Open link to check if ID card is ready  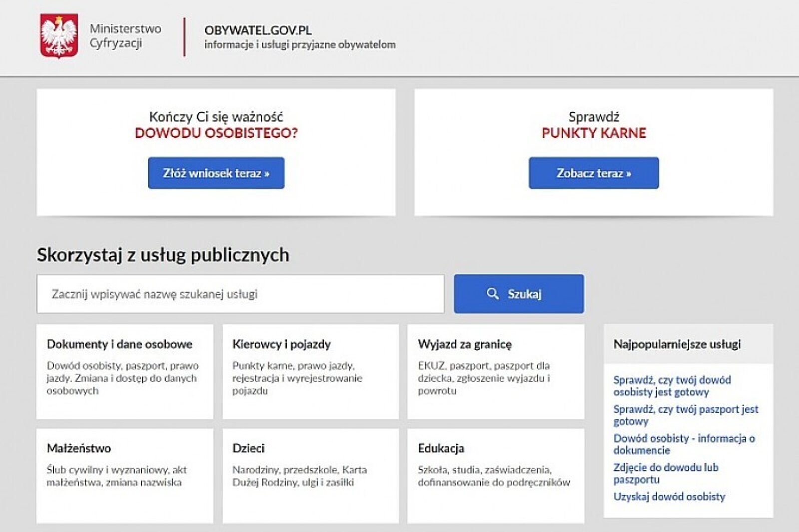(671, 386)
